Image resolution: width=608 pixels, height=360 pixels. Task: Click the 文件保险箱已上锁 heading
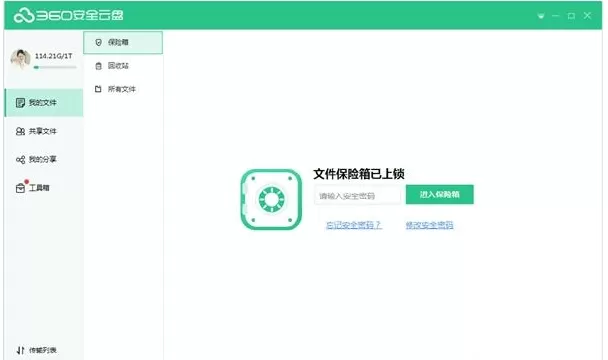359,174
